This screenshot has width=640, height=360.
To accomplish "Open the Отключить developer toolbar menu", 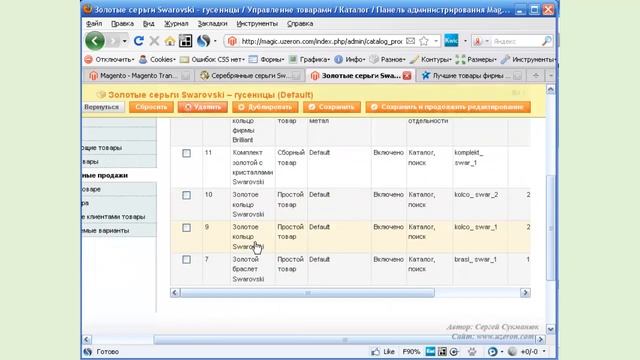I will point(109,60).
